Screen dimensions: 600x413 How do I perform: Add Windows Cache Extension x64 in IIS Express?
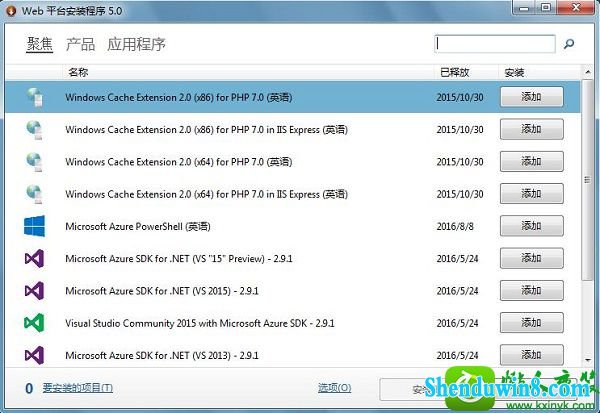click(532, 194)
